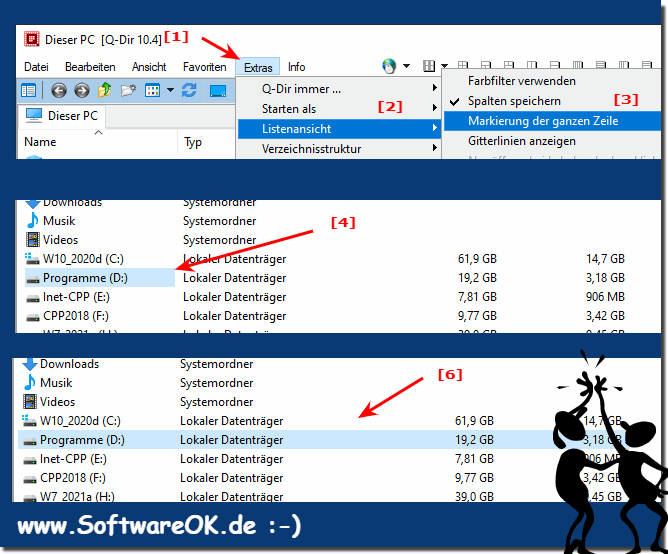The width and height of the screenshot is (668, 554).
Task: Click the Q-Dir app icon in title bar
Action: tap(31, 39)
